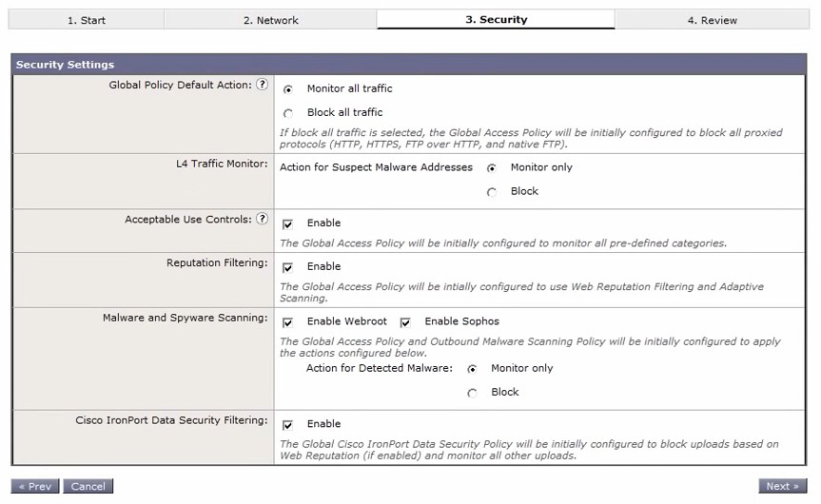
Task: Toggle the Enable Sophos checkbox
Action: [x=405, y=322]
